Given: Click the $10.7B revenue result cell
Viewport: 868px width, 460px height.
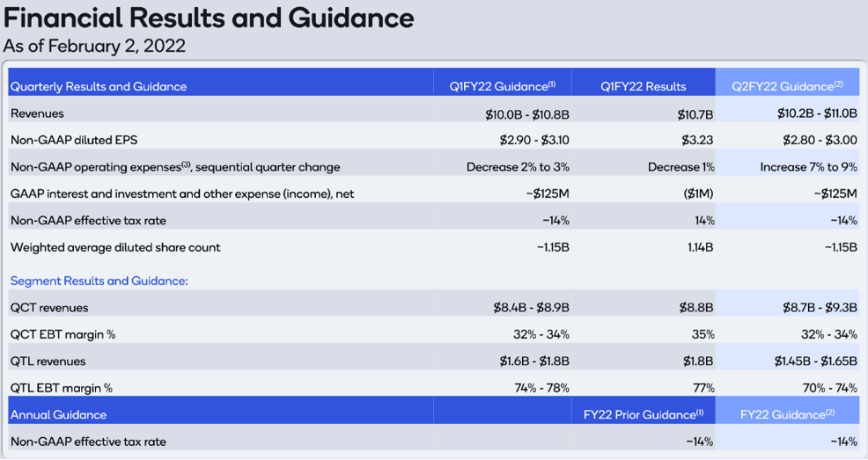Looking at the screenshot, I should pyautogui.click(x=695, y=114).
